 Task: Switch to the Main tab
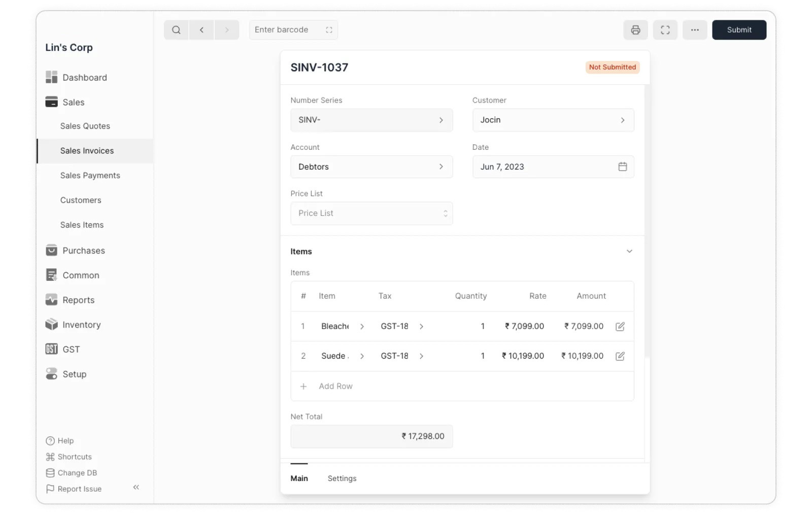click(299, 478)
